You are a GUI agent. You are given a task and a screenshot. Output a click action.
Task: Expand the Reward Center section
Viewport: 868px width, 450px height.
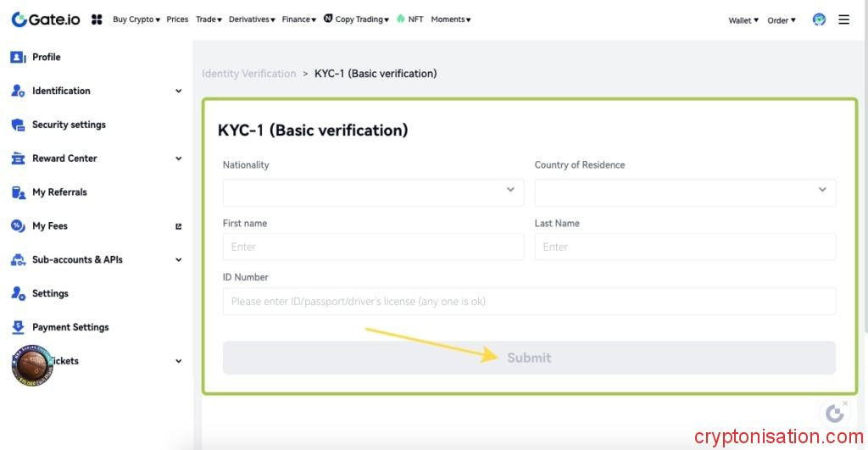click(x=178, y=158)
